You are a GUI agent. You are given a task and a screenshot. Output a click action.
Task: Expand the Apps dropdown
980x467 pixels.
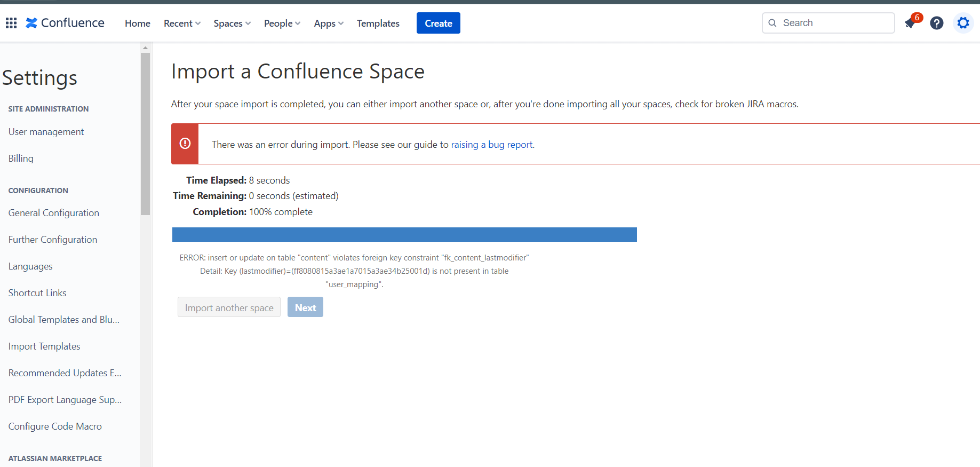click(x=329, y=23)
